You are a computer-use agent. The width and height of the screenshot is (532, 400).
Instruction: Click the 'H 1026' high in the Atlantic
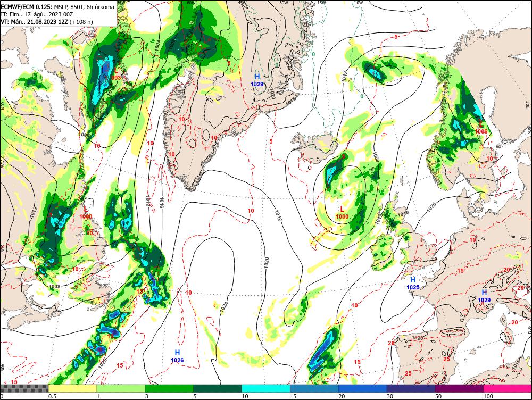[x=177, y=356]
